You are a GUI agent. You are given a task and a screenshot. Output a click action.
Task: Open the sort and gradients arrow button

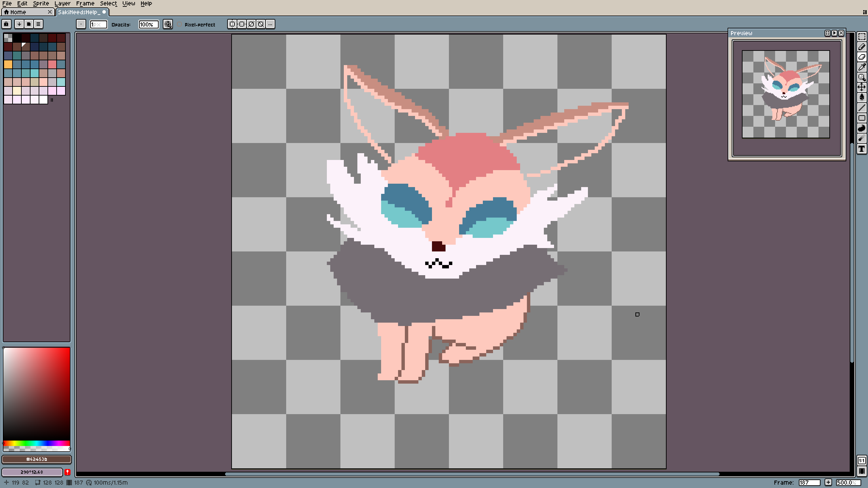(x=19, y=24)
